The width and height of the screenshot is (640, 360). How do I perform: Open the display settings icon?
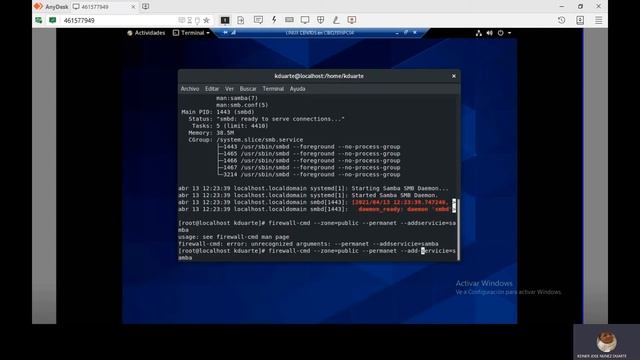click(x=305, y=20)
